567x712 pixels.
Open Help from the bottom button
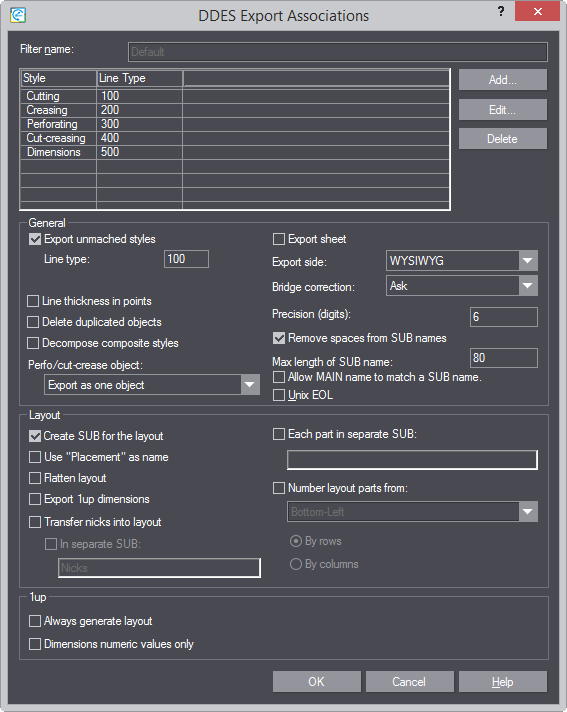[503, 682]
